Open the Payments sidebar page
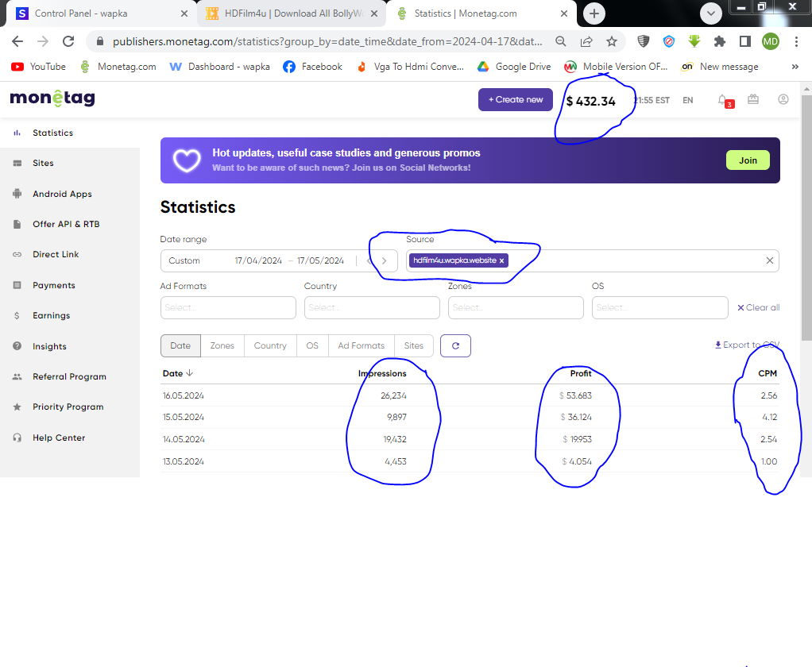This screenshot has height=667, width=812. [54, 285]
